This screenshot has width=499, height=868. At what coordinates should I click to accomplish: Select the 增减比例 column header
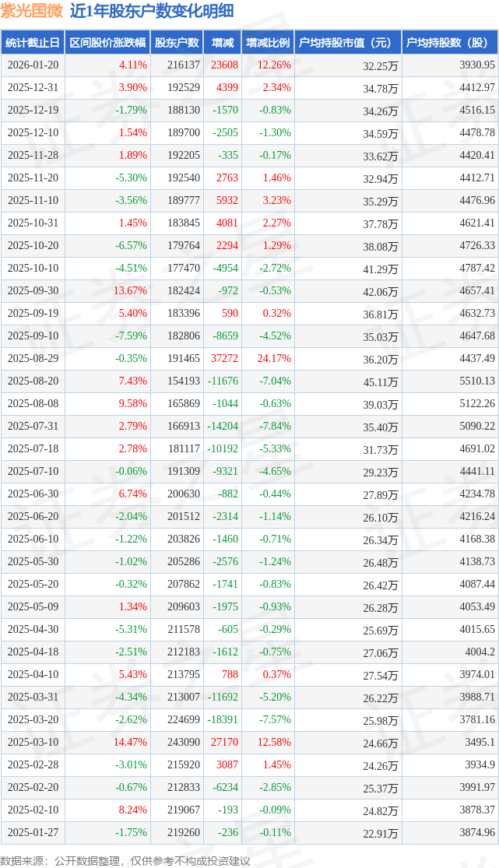click(x=268, y=43)
